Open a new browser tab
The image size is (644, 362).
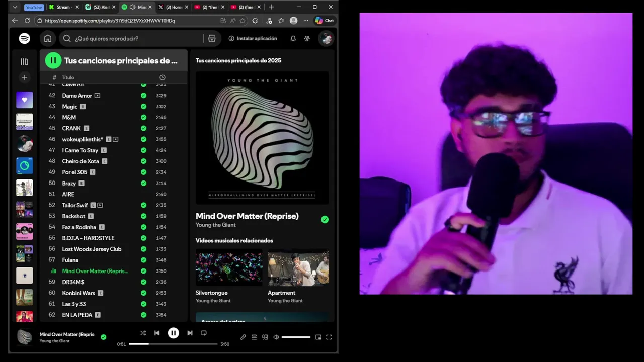[x=271, y=7]
